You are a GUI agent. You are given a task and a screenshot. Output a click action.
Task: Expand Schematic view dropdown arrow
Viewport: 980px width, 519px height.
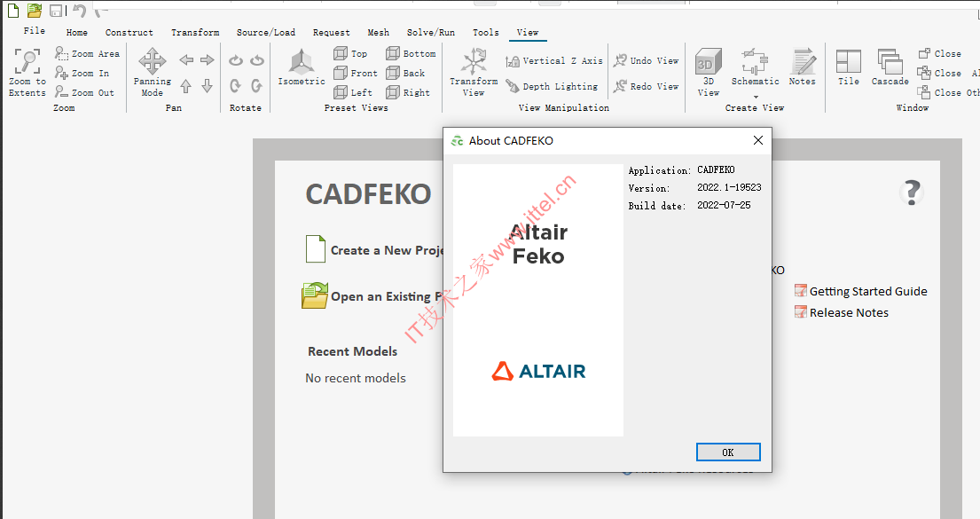(756, 97)
